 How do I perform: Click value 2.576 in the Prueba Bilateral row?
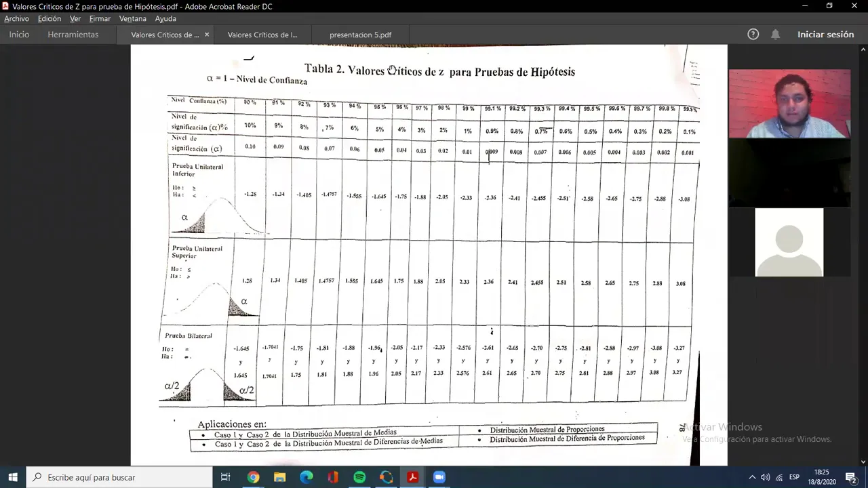click(463, 373)
